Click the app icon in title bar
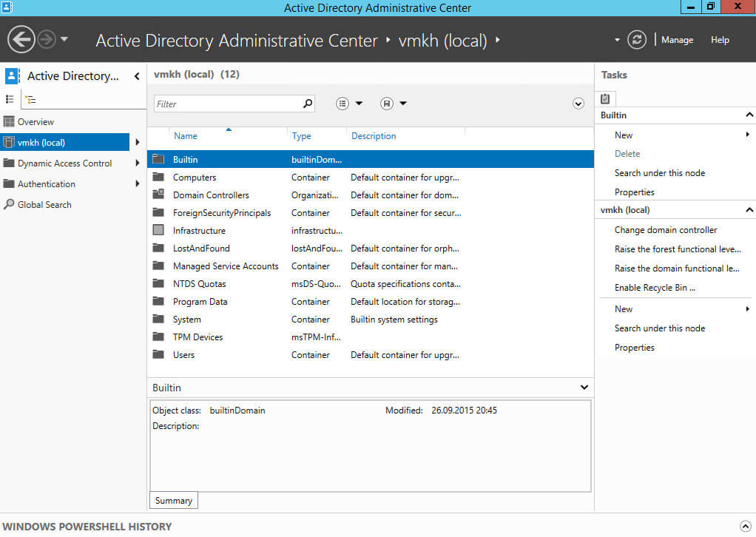The height and width of the screenshot is (537, 756). [7, 7]
